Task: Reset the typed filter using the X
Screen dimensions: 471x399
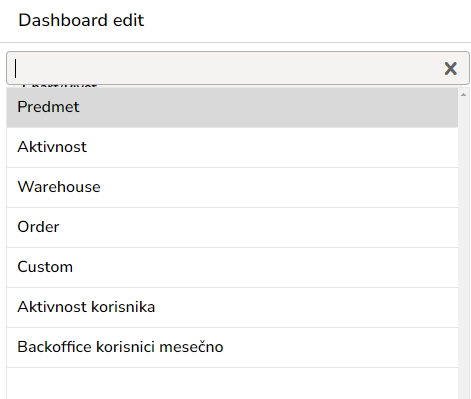Action: 450,69
